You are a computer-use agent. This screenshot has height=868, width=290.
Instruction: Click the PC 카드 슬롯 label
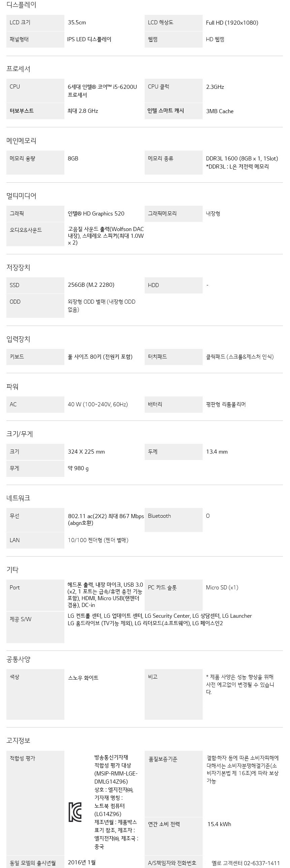click(162, 587)
